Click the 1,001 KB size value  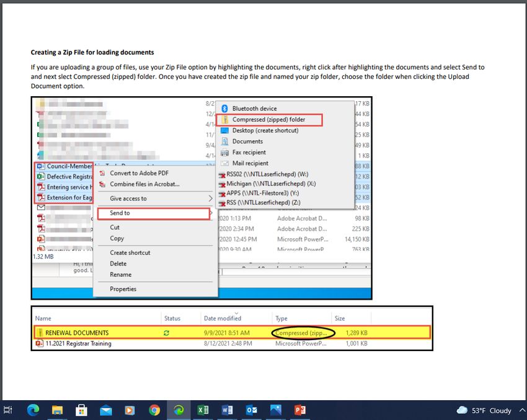tap(356, 343)
